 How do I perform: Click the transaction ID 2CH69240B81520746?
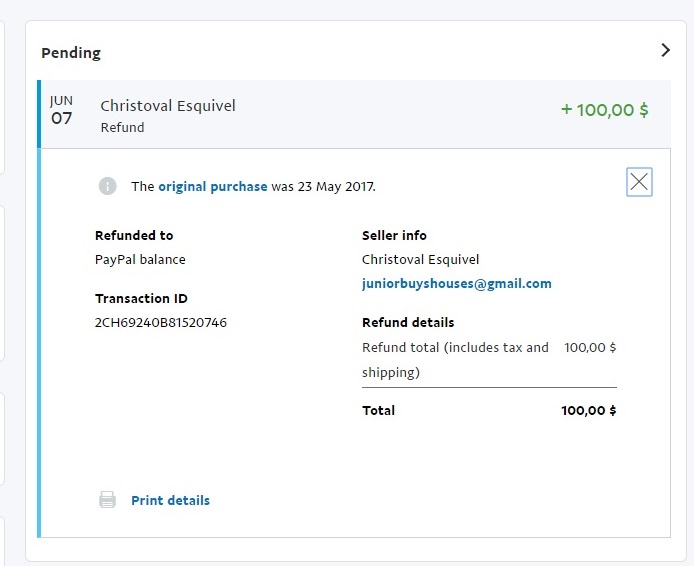(x=160, y=322)
